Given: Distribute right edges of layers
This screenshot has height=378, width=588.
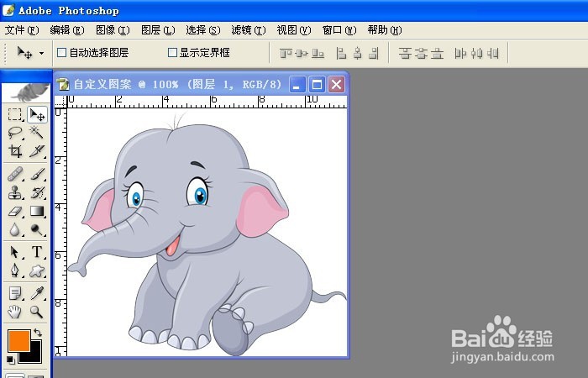Looking at the screenshot, I should pos(493,54).
